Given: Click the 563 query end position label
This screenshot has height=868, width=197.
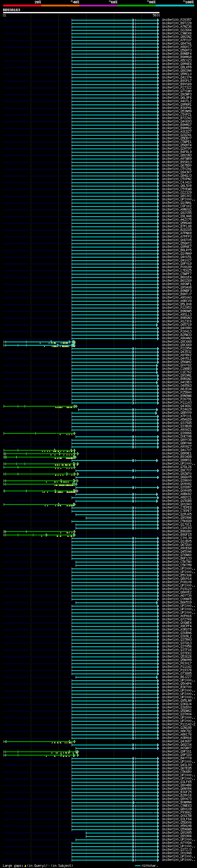Looking at the screenshot, I should 155,15.
